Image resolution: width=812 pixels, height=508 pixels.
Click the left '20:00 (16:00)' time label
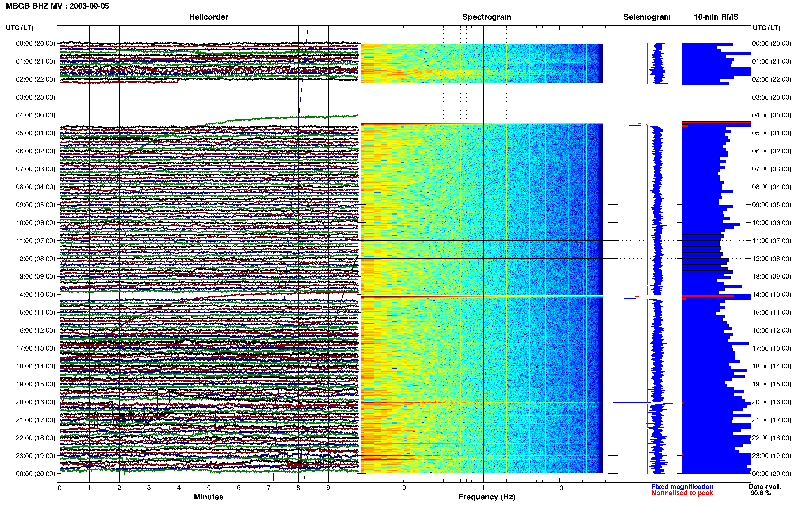(36, 402)
